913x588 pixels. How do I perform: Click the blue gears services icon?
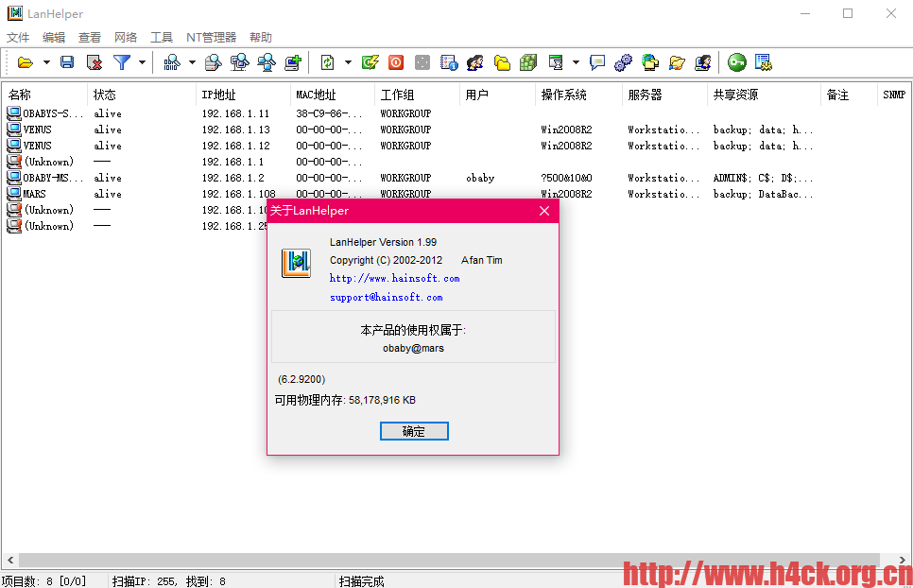tap(623, 62)
